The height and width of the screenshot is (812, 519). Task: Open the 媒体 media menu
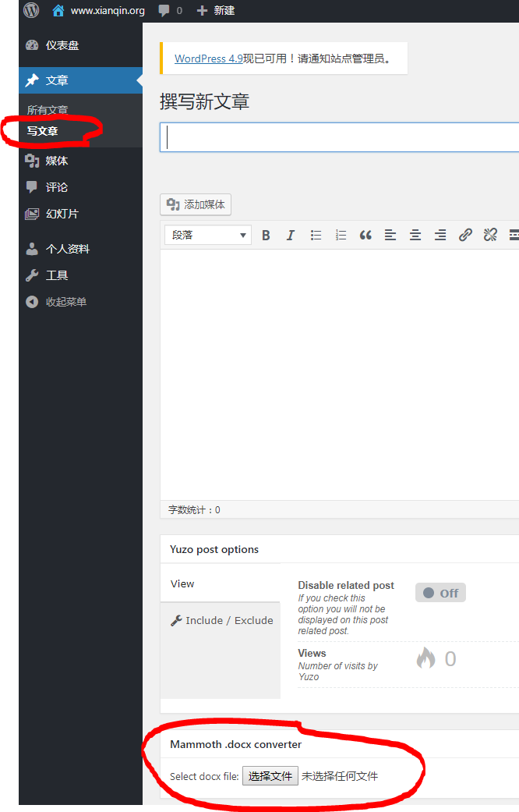click(80, 161)
